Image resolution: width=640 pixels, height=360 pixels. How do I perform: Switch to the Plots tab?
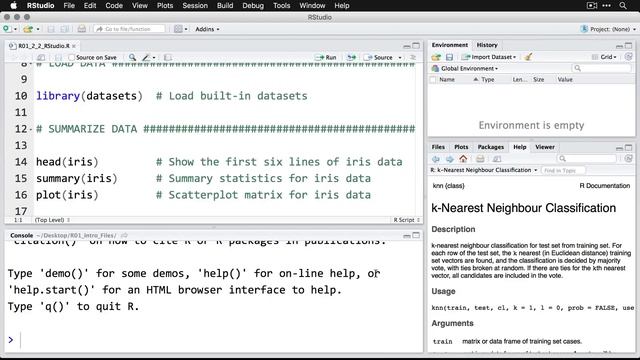pos(461,147)
